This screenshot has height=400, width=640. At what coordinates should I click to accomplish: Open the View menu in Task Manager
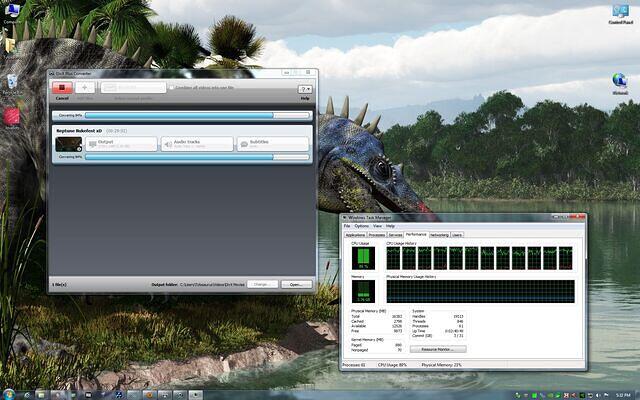pos(377,226)
